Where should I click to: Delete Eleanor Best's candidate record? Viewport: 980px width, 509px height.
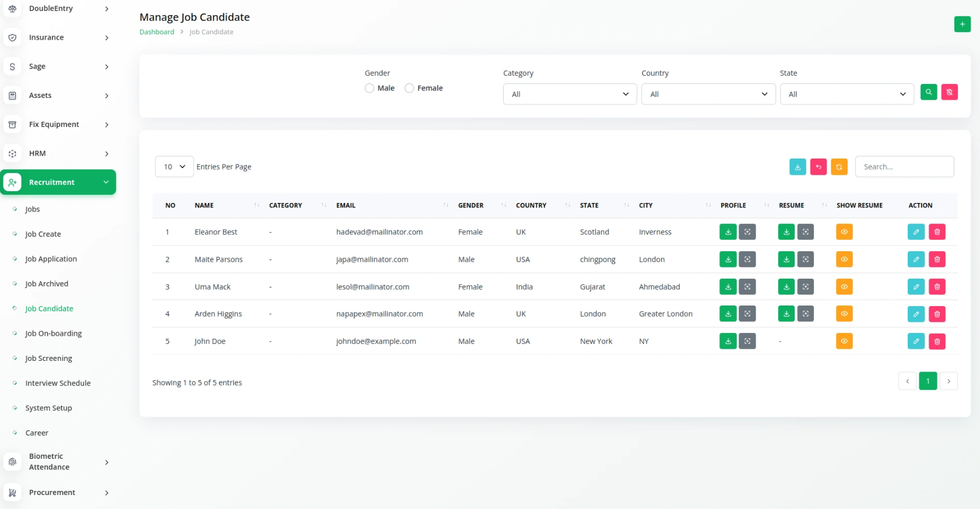937,232
